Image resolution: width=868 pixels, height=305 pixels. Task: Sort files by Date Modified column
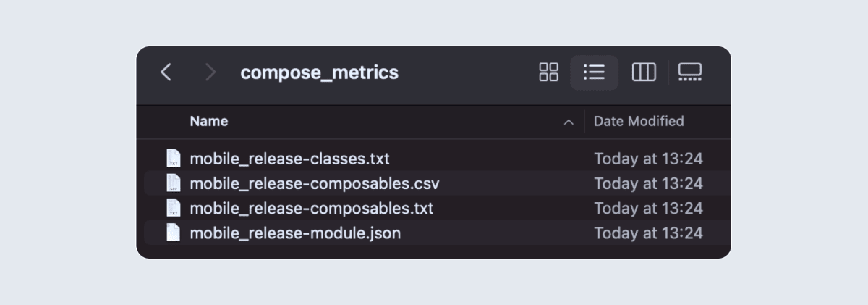coord(639,122)
